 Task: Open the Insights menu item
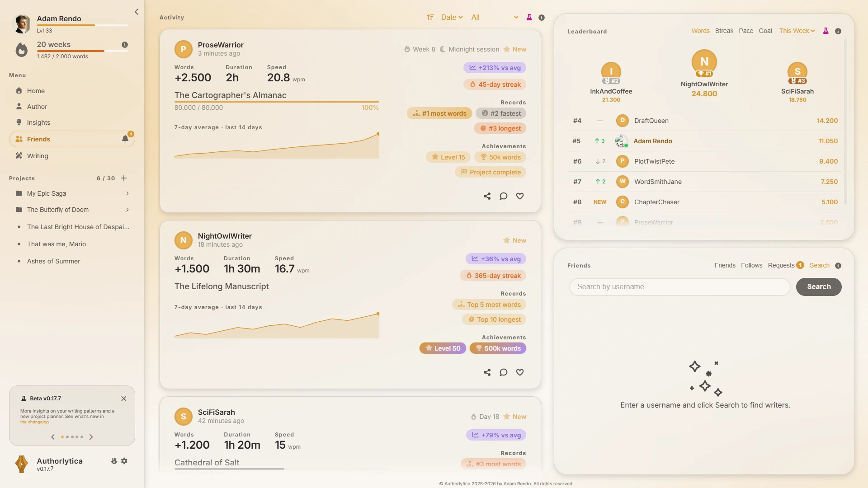[72, 122]
